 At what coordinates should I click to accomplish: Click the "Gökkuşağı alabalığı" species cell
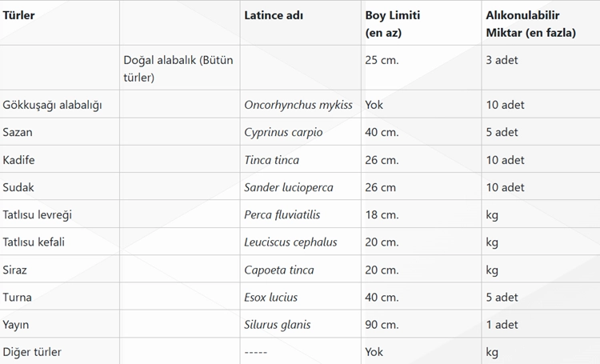click(52, 105)
